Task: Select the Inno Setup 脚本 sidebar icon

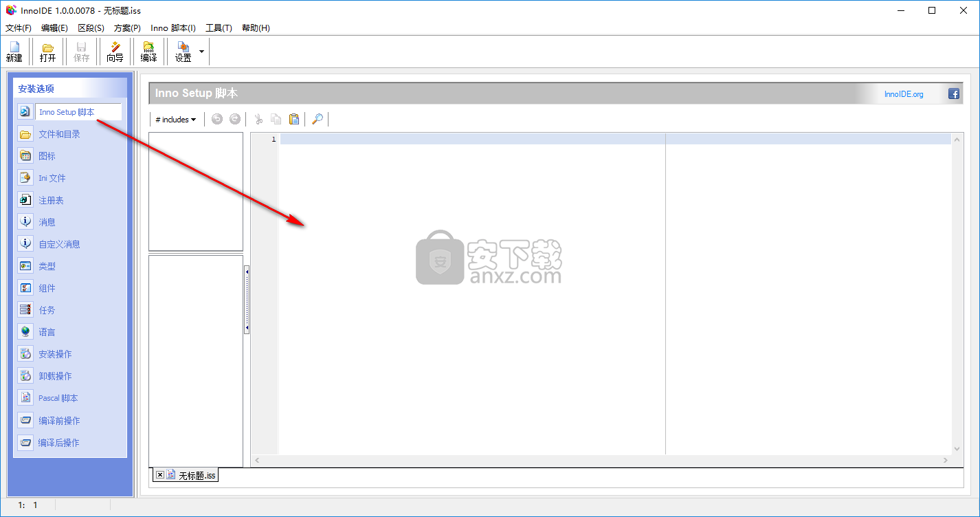Action: pyautogui.click(x=25, y=111)
